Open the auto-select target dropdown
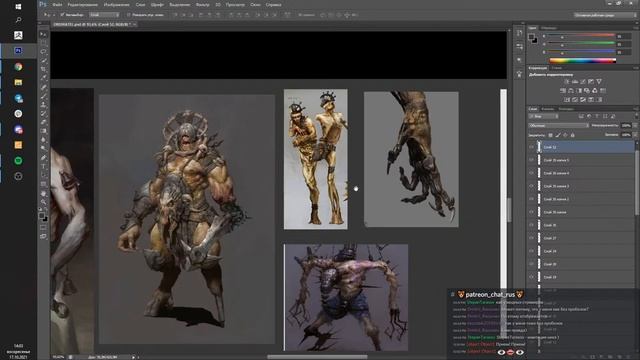The image size is (640, 360). click(104, 15)
